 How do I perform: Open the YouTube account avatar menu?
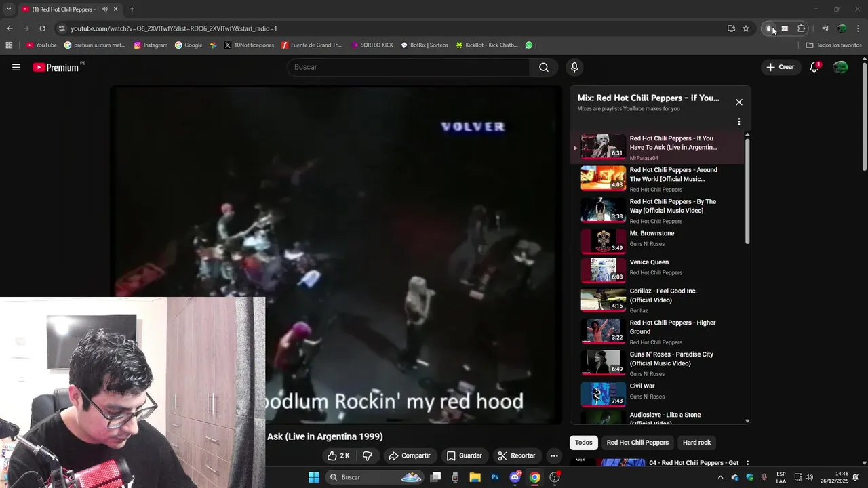(x=840, y=67)
